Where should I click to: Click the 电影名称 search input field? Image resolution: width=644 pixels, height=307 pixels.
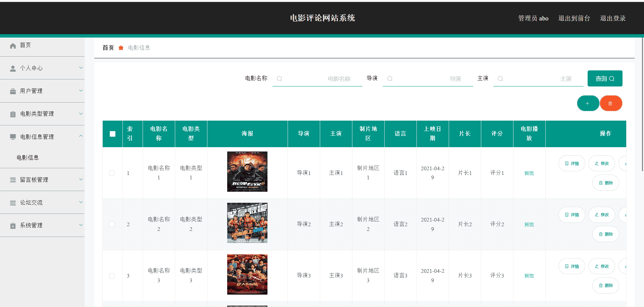click(317, 79)
